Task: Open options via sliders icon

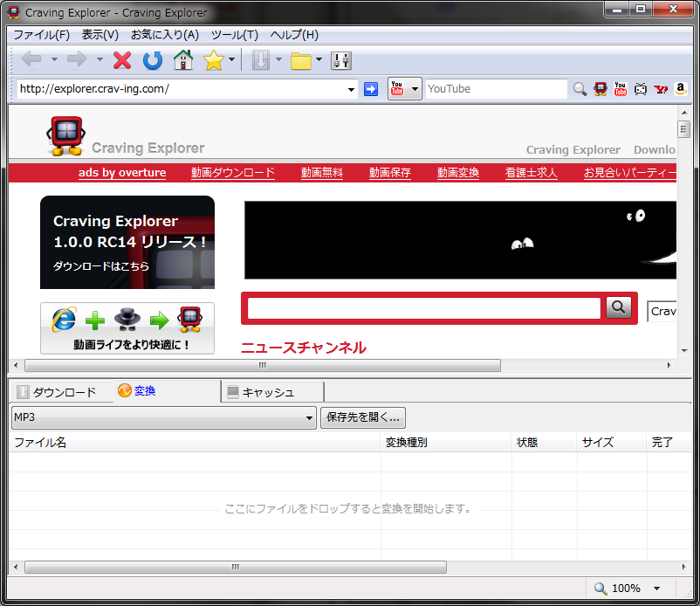Action: [x=341, y=60]
